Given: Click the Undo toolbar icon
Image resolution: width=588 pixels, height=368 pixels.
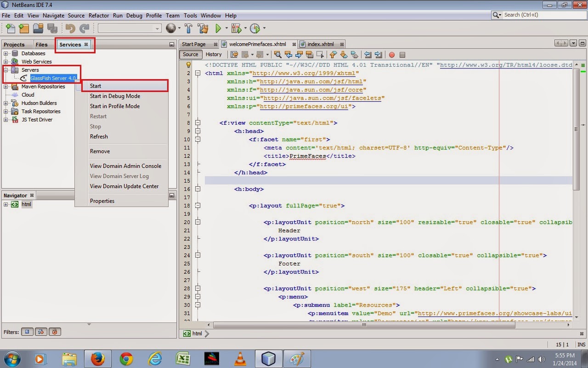Looking at the screenshot, I should coord(70,29).
